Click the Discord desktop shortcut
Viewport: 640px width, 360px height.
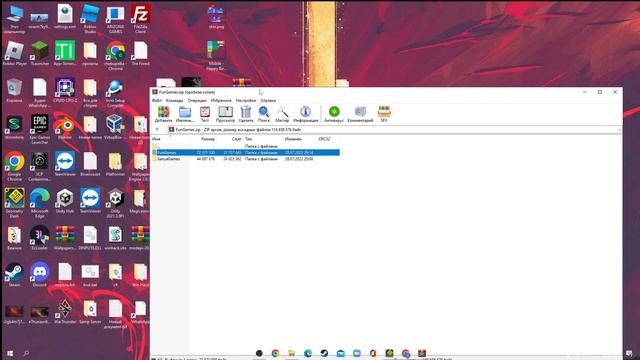pyautogui.click(x=40, y=275)
